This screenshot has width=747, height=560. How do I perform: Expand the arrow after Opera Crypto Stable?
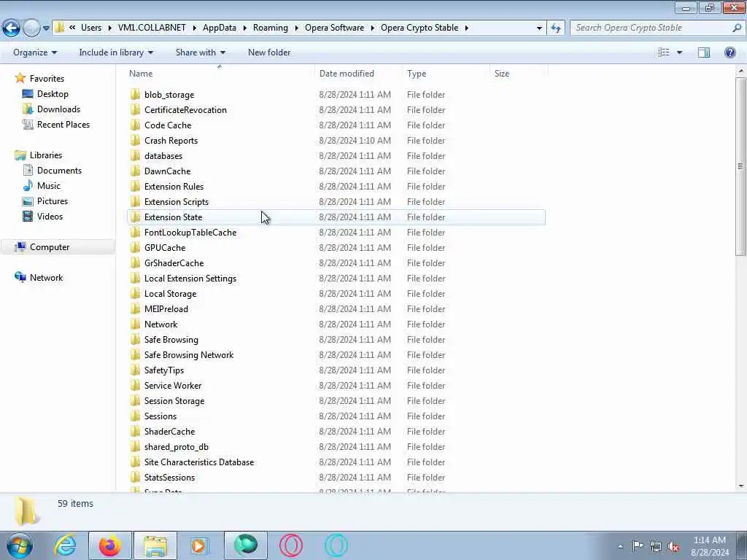click(466, 28)
